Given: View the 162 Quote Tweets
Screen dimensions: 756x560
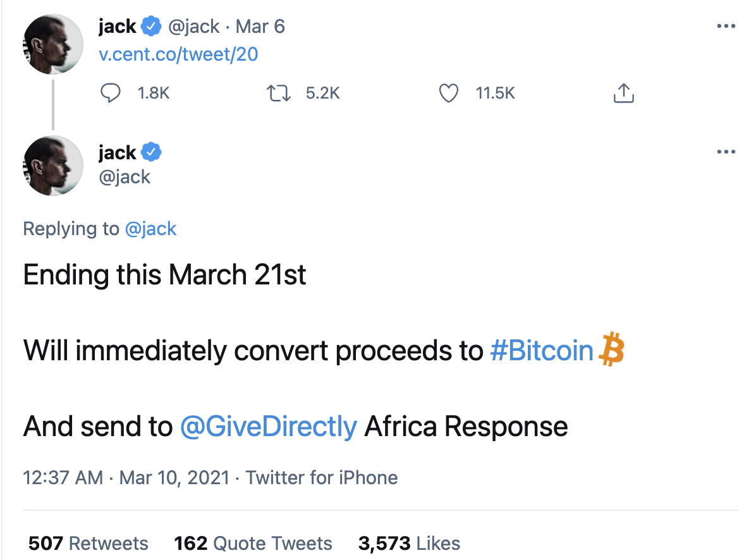Looking at the screenshot, I should click(253, 544).
